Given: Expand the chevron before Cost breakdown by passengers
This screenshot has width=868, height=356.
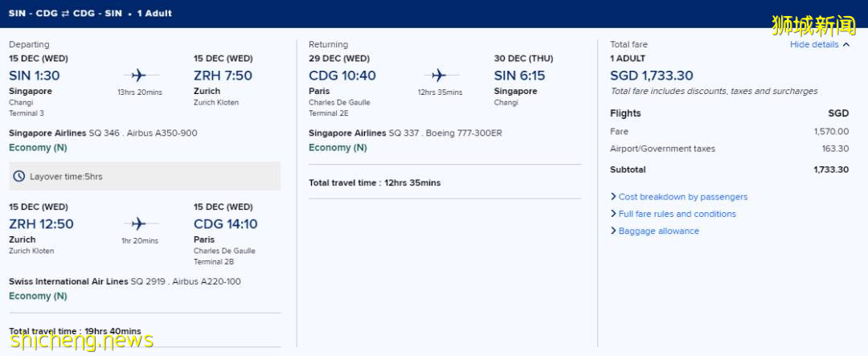Looking at the screenshot, I should pyautogui.click(x=613, y=197).
